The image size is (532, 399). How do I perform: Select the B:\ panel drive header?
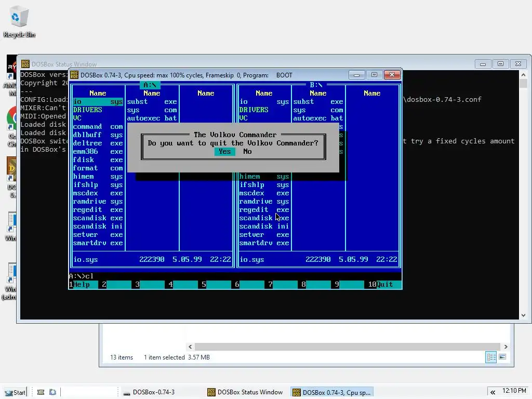pyautogui.click(x=316, y=85)
